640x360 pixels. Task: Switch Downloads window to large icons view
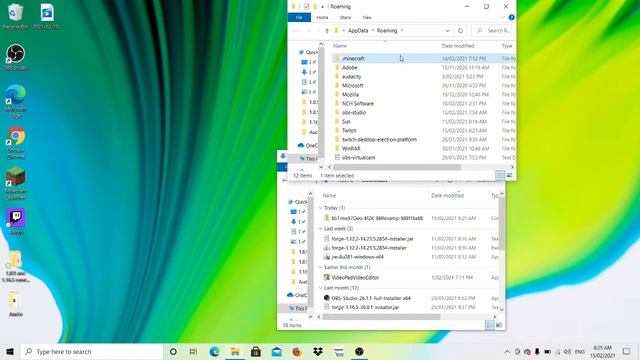(x=499, y=325)
